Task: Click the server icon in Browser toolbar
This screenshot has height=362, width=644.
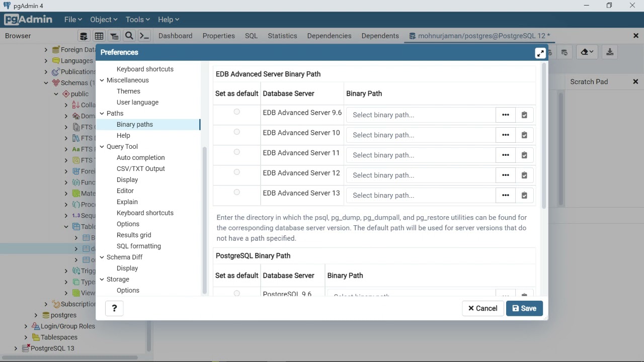Action: point(84,36)
